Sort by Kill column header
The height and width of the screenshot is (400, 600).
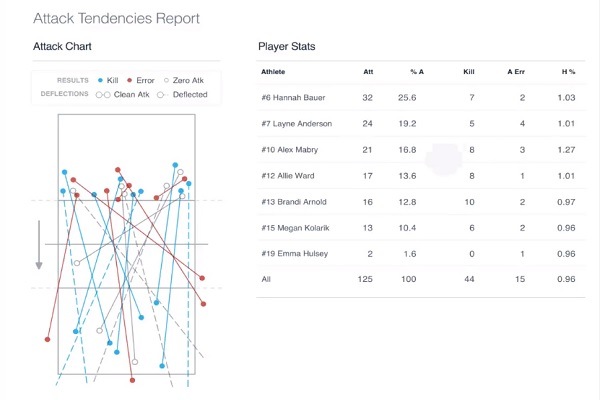tap(469, 72)
